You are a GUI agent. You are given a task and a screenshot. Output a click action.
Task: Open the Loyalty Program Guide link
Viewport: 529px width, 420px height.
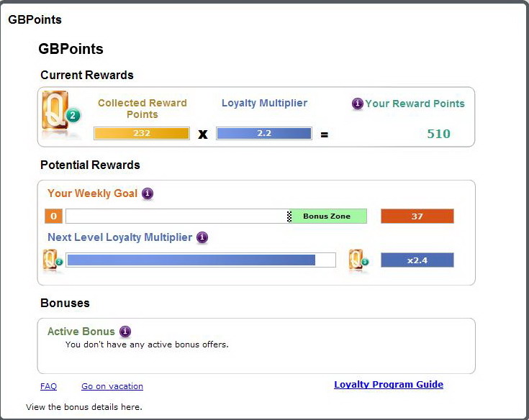click(389, 384)
